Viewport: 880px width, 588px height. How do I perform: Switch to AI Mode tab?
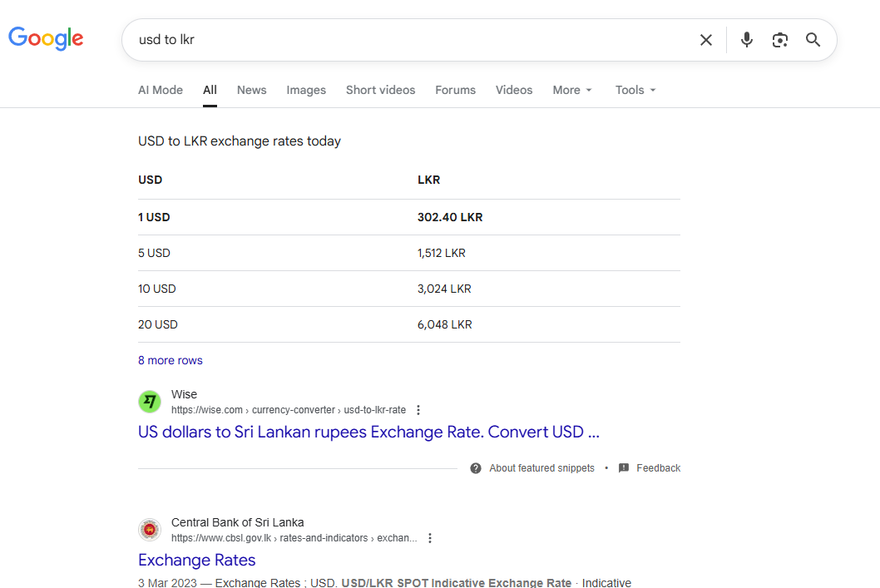pyautogui.click(x=161, y=91)
